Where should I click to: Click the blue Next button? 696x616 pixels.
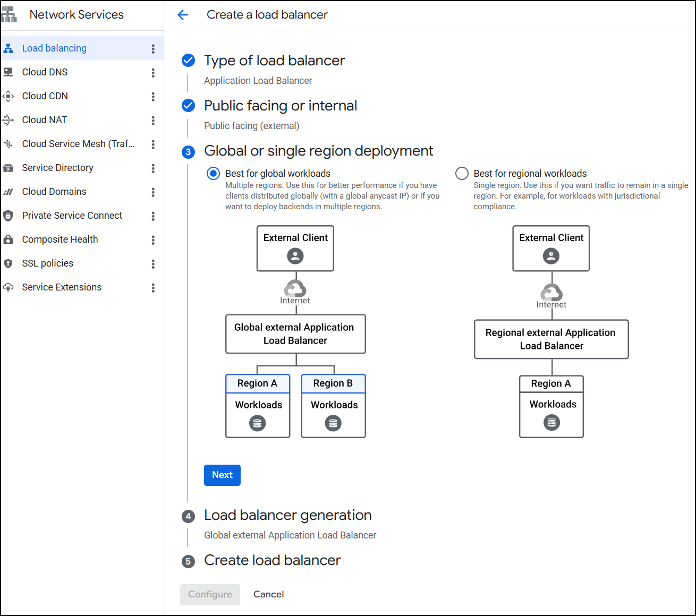coord(222,475)
